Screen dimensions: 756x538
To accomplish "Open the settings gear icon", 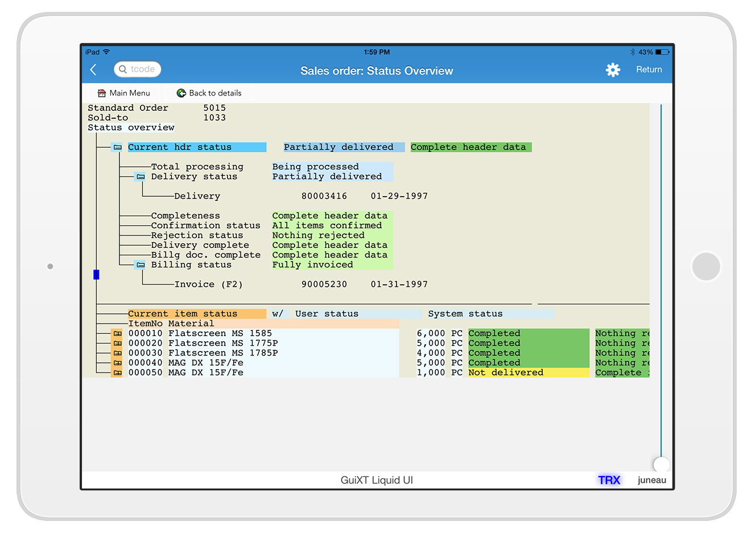I will 613,70.
